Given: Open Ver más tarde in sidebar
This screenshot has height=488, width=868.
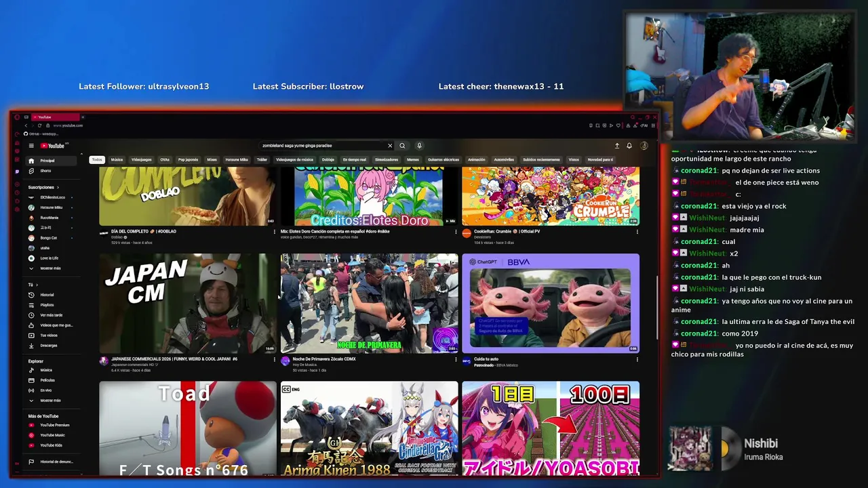Looking at the screenshot, I should tap(52, 315).
